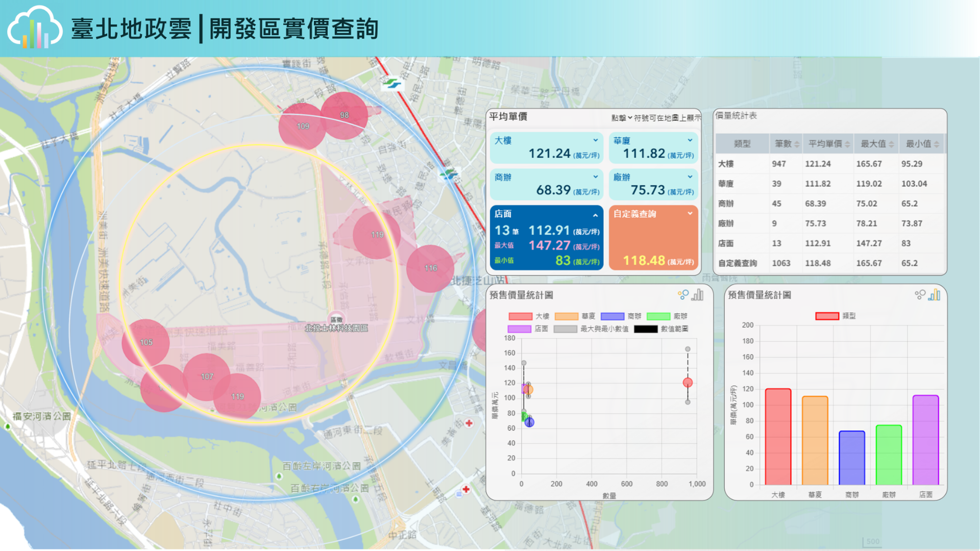The width and height of the screenshot is (980, 551).
Task: Click green park marker at 百齡左岸河濱公園
Action: click(x=279, y=476)
